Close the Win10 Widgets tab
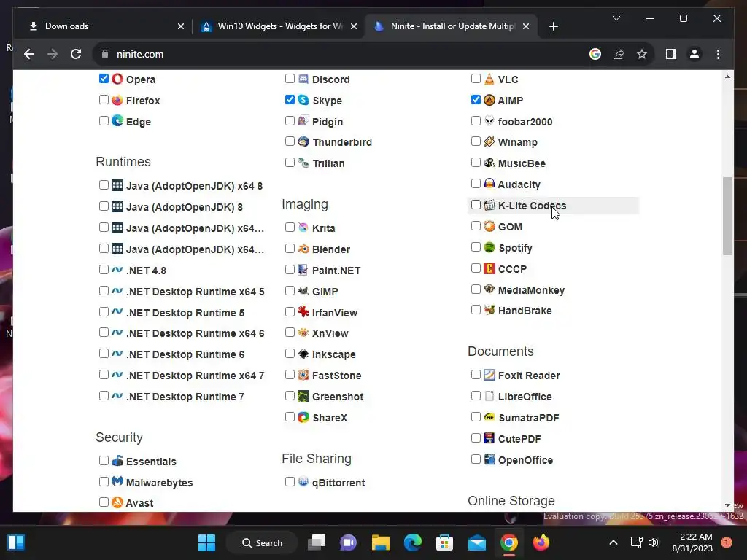Viewport: 747px width, 560px height. (354, 26)
